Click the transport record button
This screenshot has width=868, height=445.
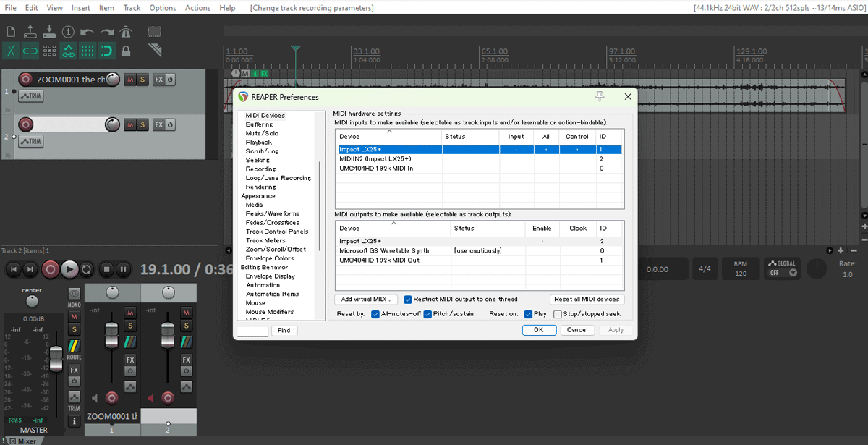50,270
